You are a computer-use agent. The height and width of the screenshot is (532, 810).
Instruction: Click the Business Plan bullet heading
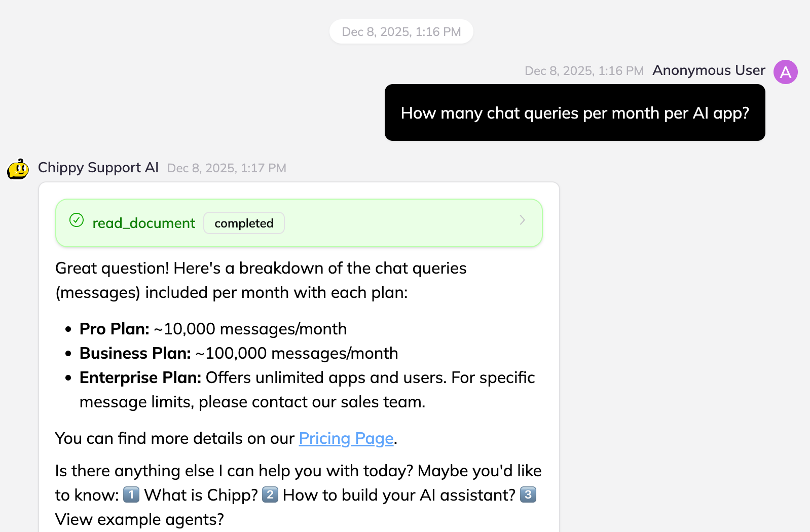tap(135, 353)
